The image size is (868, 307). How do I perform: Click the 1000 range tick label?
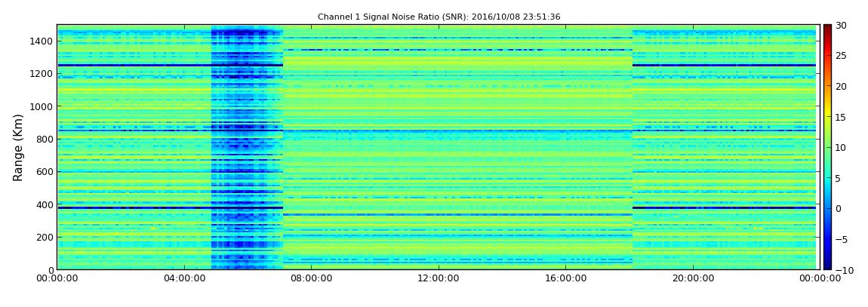coord(42,106)
